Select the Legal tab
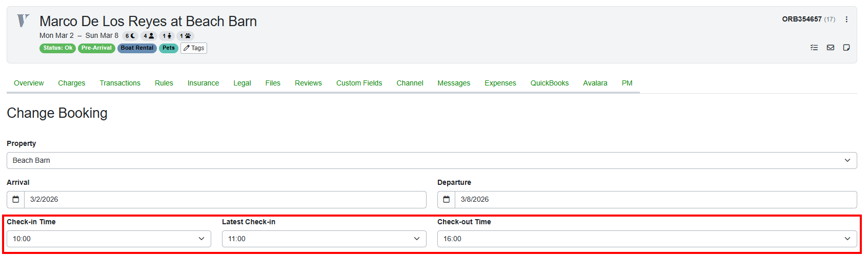 point(242,83)
